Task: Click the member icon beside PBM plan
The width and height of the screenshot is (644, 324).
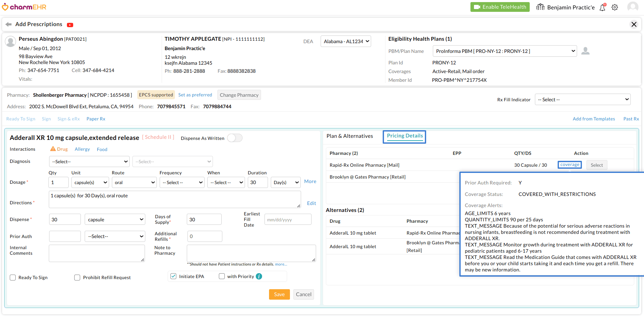Action: point(585,51)
